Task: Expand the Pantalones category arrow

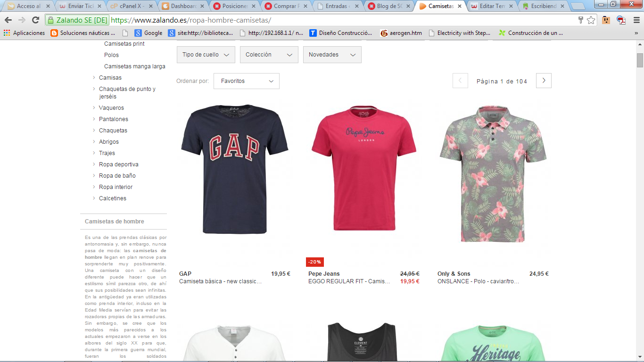Action: point(94,119)
